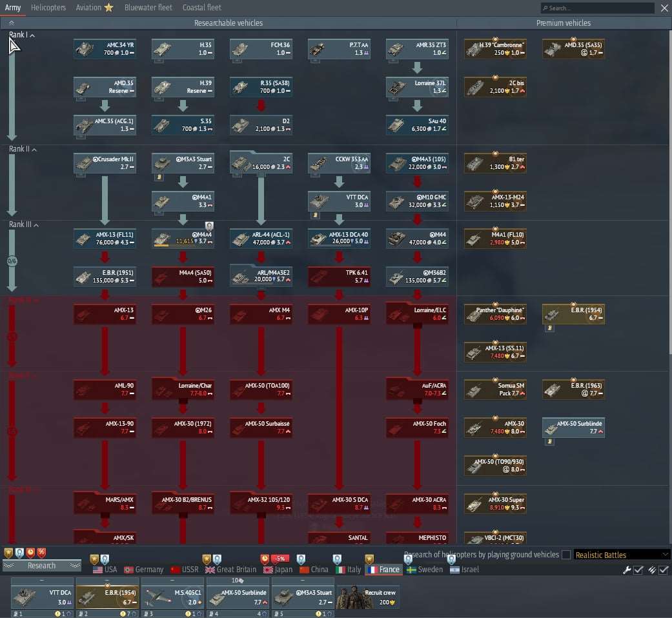Select the AMX-50 Surblinde premium tree card
Viewport: 672px width, 618px height.
[x=573, y=428]
